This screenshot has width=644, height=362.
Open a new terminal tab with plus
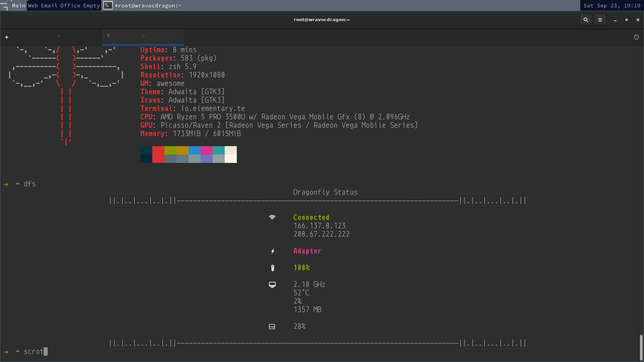pyautogui.click(x=7, y=37)
